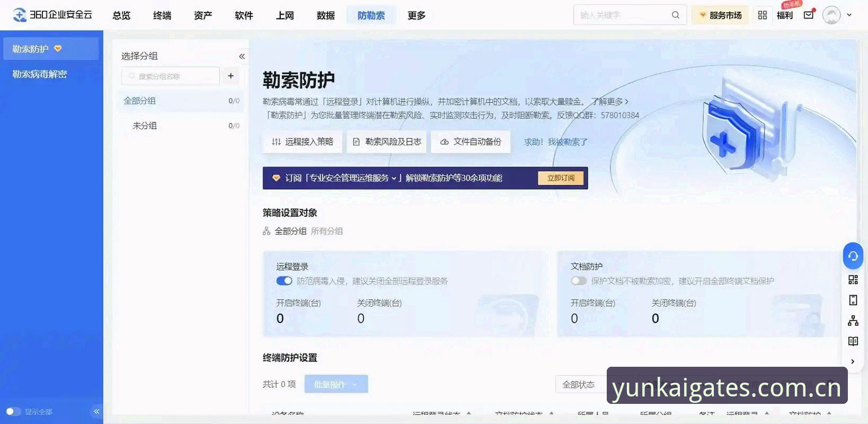Expand the account dropdown arrow beside avatar
Viewport: 868px width, 424px height.
[x=849, y=15]
